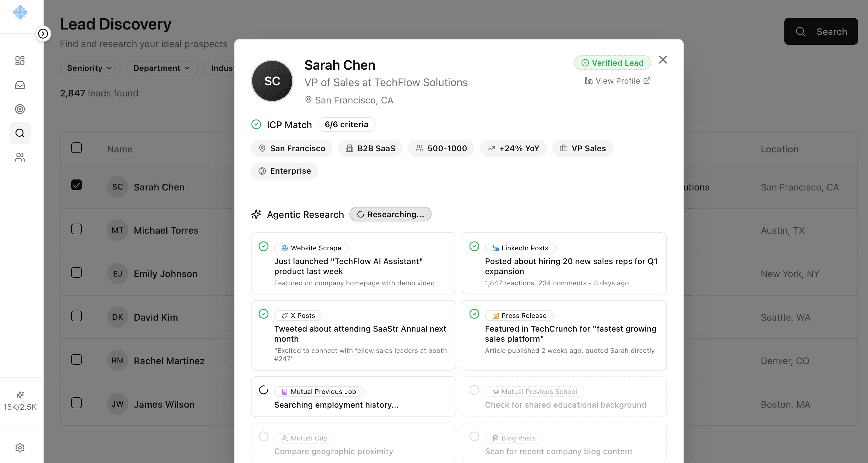Close the Sarah Chen lead dialog
Viewport: 868px width, 463px height.
663,60
